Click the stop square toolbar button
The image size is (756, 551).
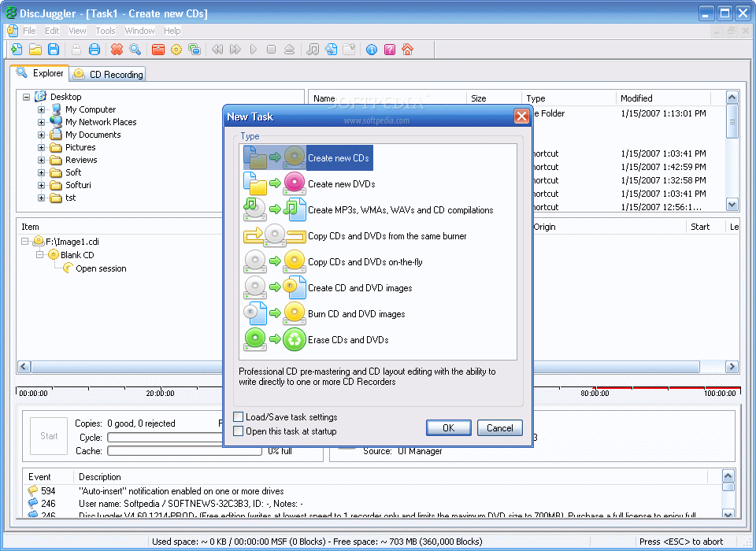271,49
